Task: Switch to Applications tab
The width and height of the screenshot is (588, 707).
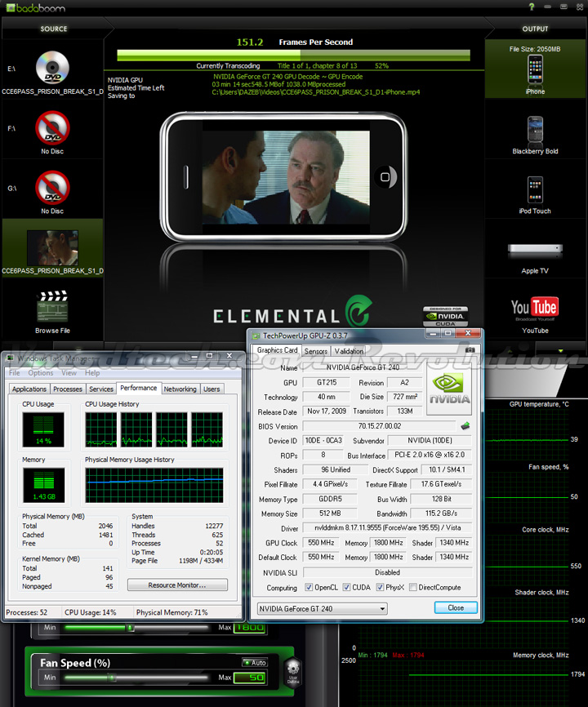Action: [29, 389]
